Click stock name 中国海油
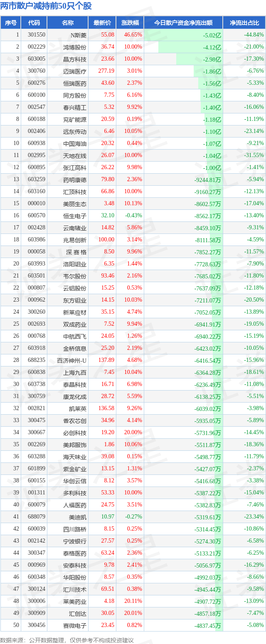The width and height of the screenshot is (266, 644). tap(75, 143)
